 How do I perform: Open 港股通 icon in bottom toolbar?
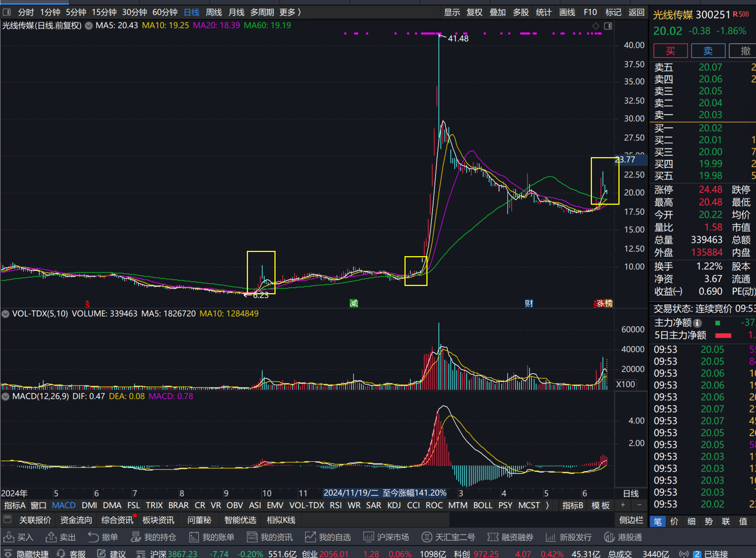pos(609,537)
